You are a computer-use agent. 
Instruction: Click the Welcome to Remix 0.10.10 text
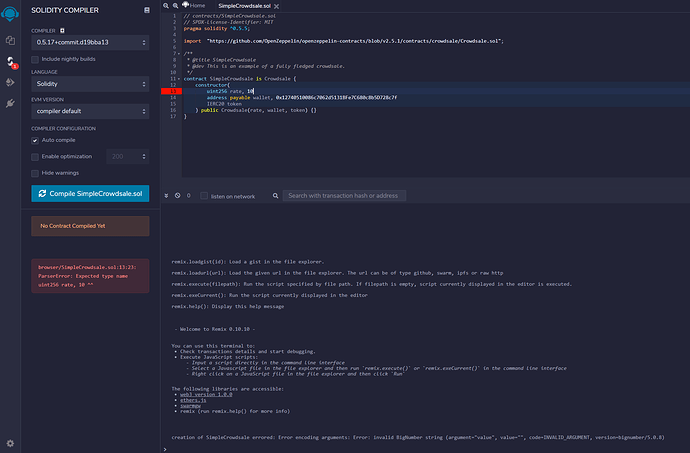pos(215,329)
